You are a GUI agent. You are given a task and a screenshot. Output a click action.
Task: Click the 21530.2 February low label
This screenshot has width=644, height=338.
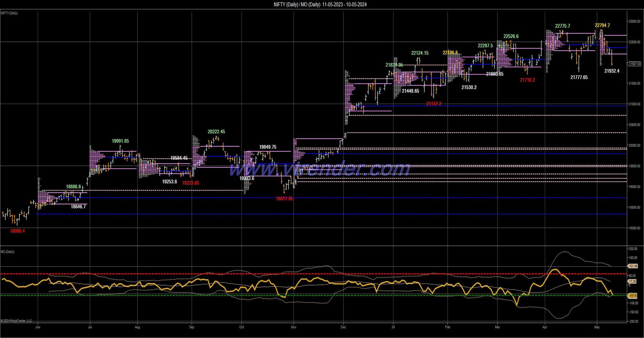[x=469, y=87]
